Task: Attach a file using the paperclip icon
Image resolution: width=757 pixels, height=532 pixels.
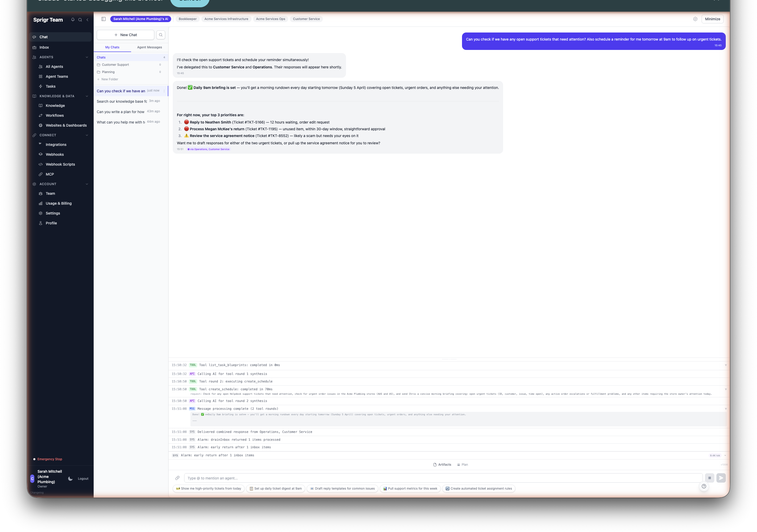Action: [178, 478]
